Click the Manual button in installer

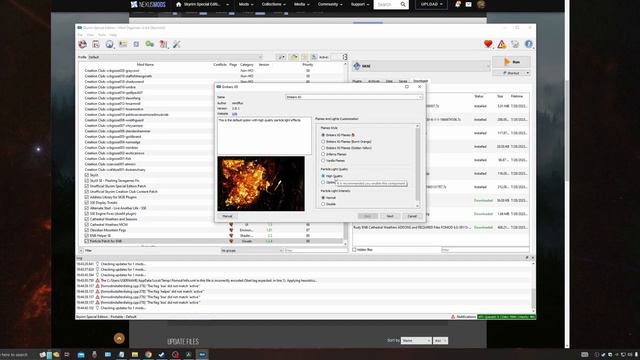[x=227, y=216]
